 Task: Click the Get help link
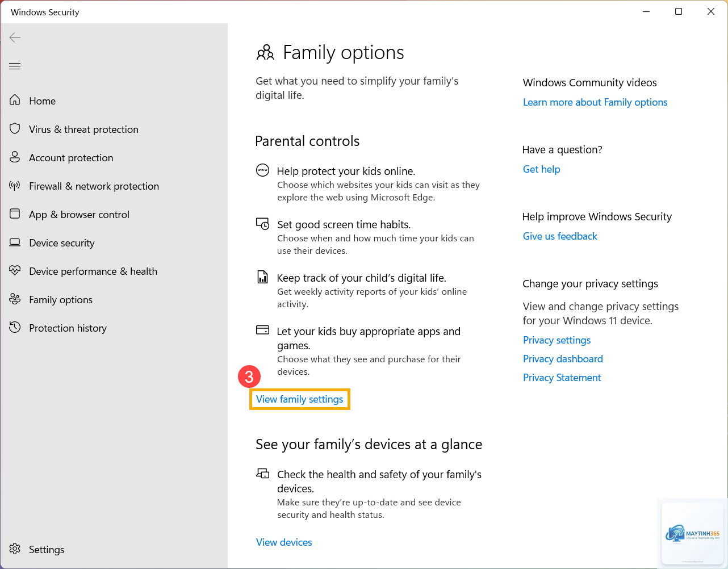coord(541,169)
